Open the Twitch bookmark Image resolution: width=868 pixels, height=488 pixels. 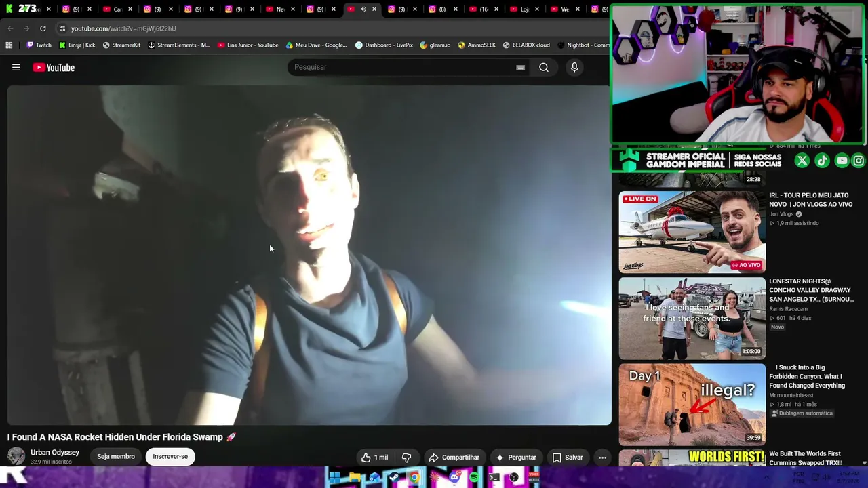pyautogui.click(x=39, y=45)
